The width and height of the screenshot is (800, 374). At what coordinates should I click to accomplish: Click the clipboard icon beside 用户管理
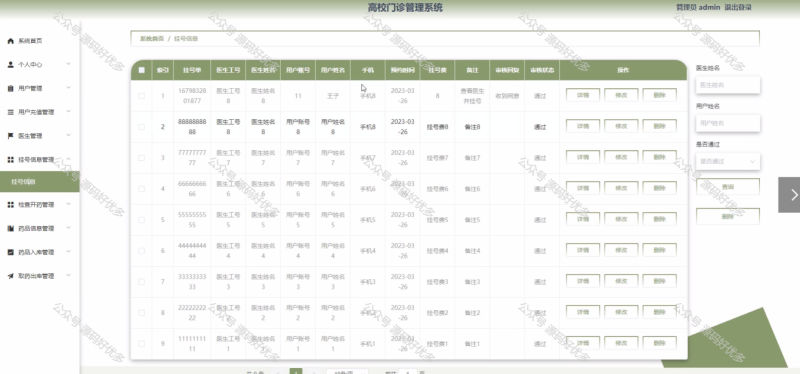[x=11, y=89]
